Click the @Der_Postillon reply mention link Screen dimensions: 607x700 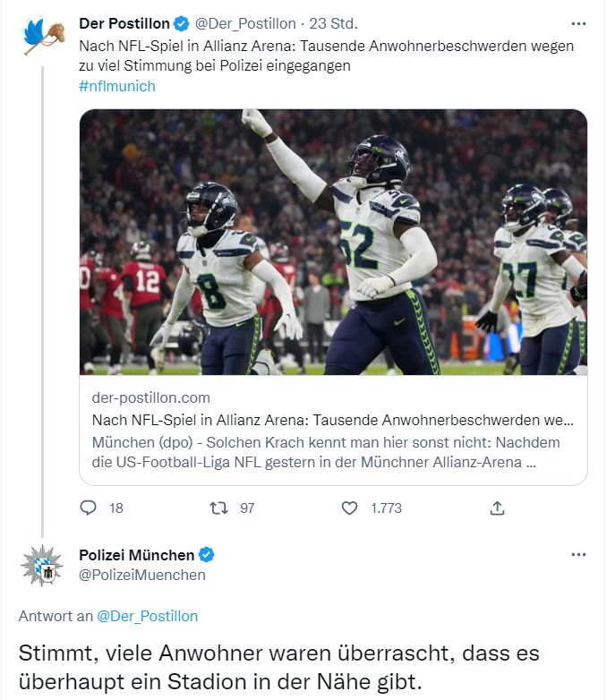[x=147, y=616]
